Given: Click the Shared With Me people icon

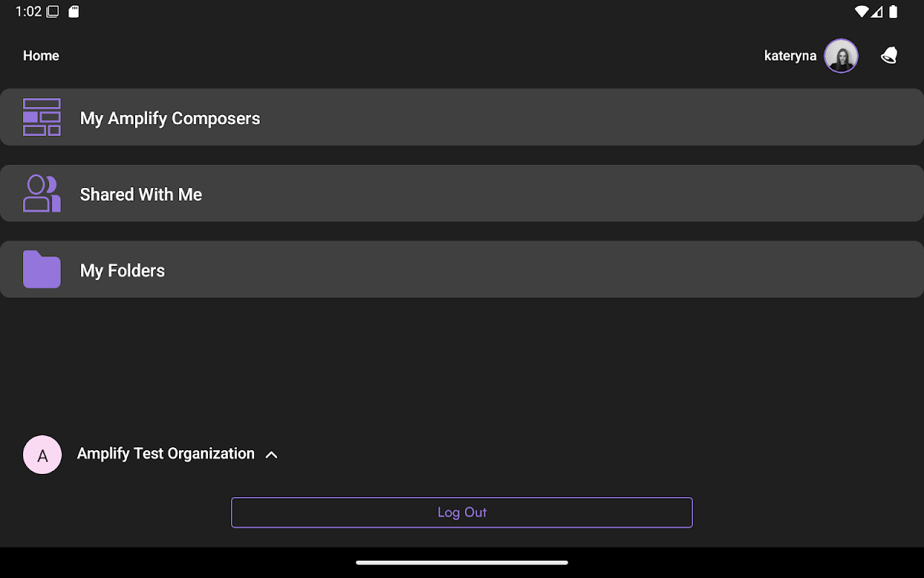Looking at the screenshot, I should click(42, 194).
